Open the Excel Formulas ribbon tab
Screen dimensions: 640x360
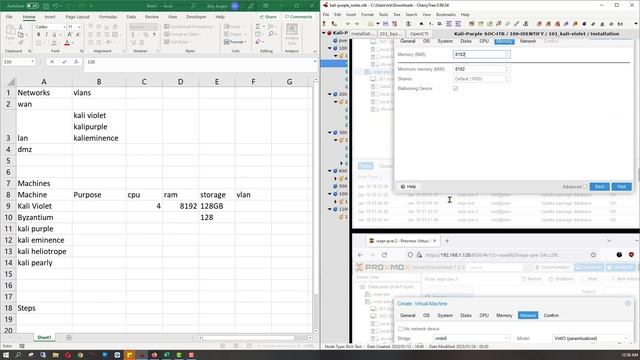[x=108, y=17]
